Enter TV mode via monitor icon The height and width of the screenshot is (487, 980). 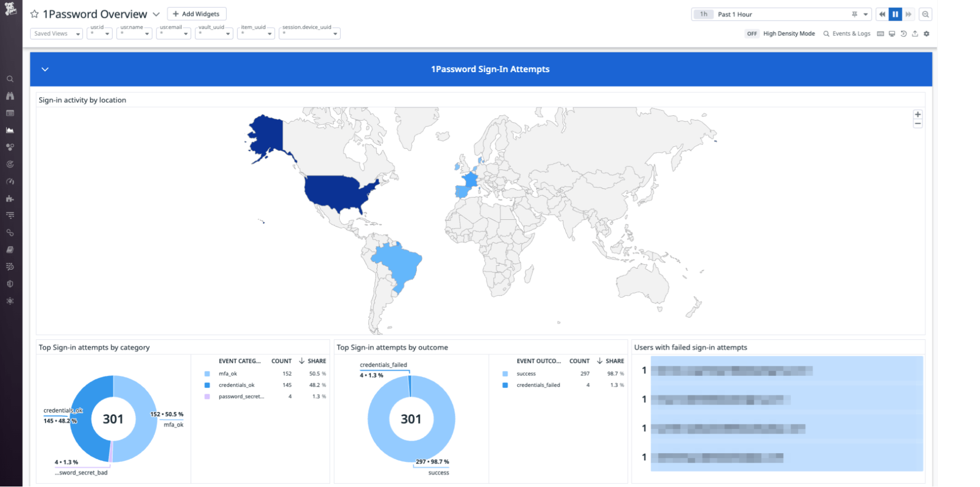pos(892,34)
